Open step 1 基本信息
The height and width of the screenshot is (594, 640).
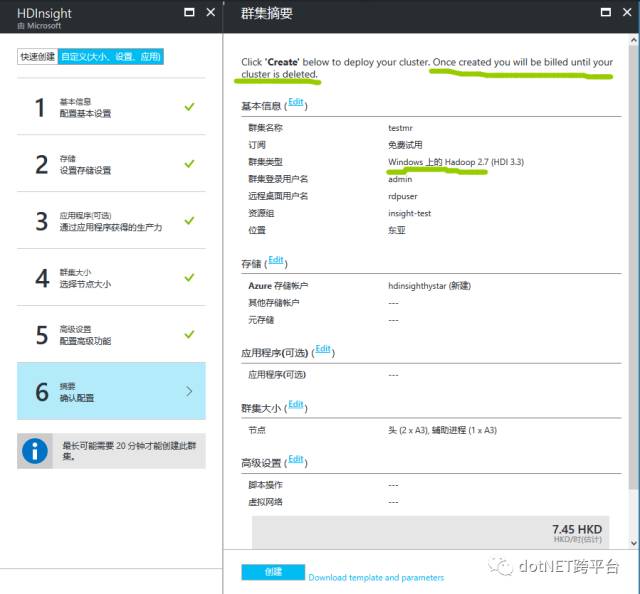click(x=111, y=107)
